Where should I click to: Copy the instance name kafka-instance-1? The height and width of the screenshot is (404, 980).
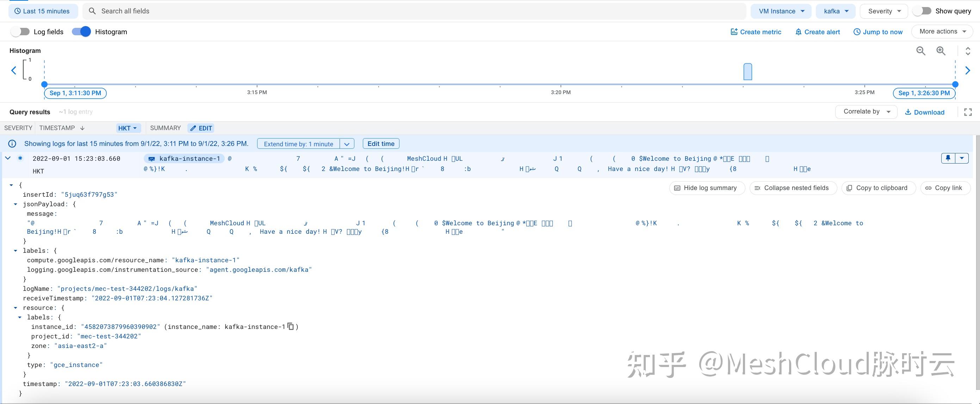pyautogui.click(x=290, y=327)
